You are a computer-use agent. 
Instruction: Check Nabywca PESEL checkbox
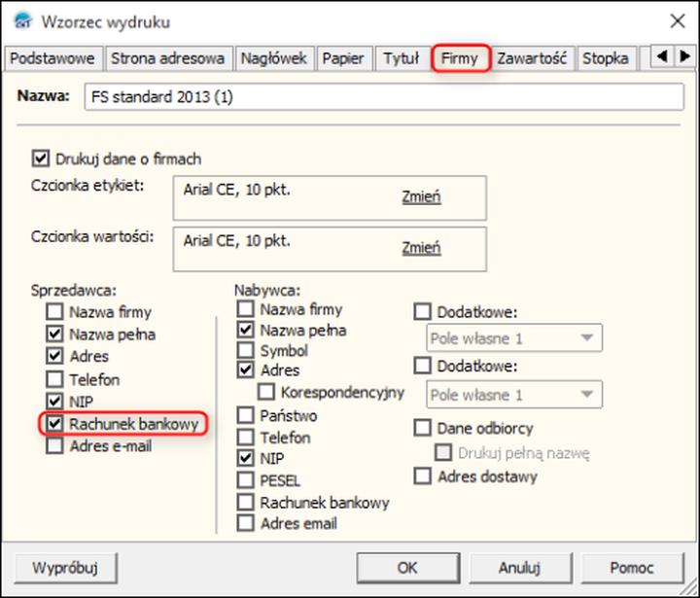pyautogui.click(x=245, y=480)
